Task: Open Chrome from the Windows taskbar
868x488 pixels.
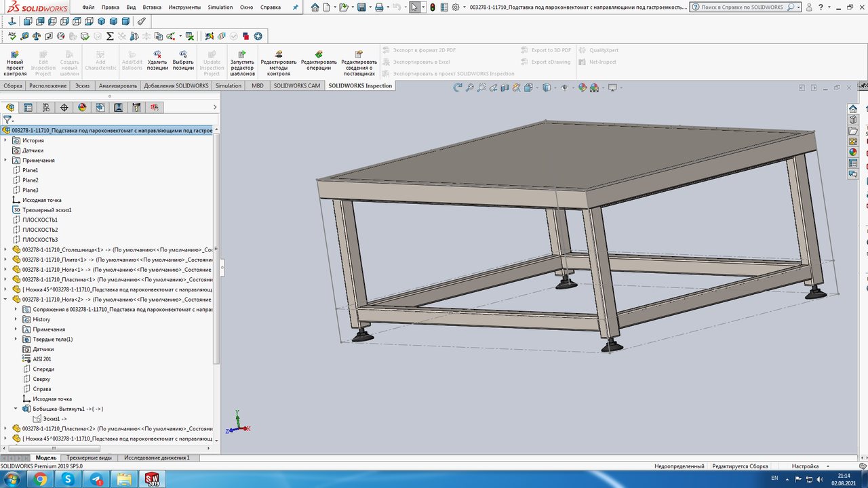Action: point(40,479)
